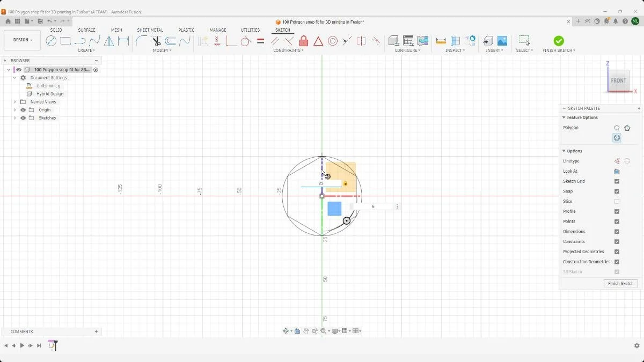644x362 pixels.
Task: Uncheck the Dimensions checkbox
Action: pos(617,232)
